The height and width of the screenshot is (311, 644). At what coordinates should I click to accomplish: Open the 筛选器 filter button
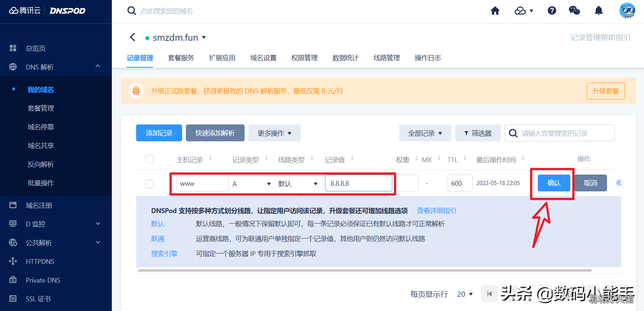tap(478, 133)
